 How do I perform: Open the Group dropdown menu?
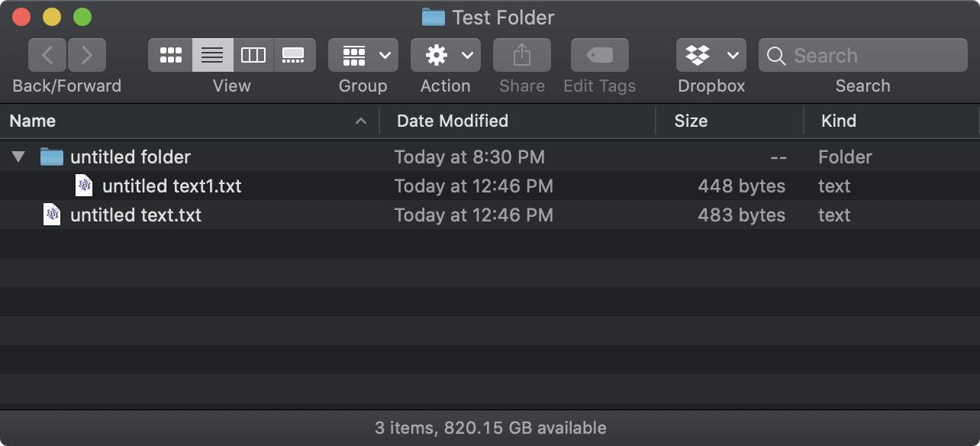click(x=363, y=55)
